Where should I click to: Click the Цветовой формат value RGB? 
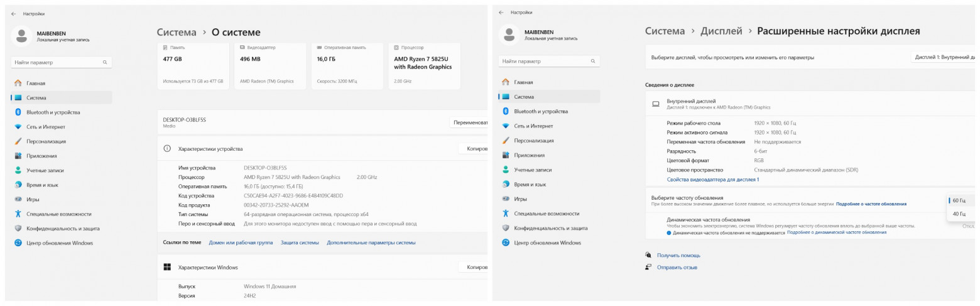click(x=759, y=160)
